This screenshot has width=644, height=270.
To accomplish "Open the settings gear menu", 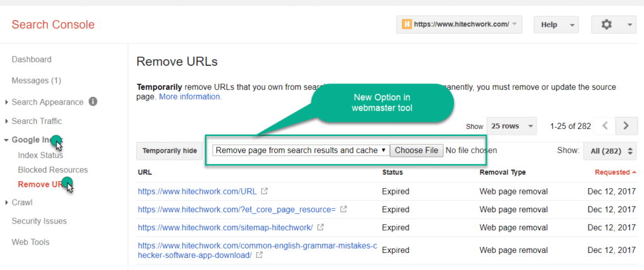I will (614, 25).
